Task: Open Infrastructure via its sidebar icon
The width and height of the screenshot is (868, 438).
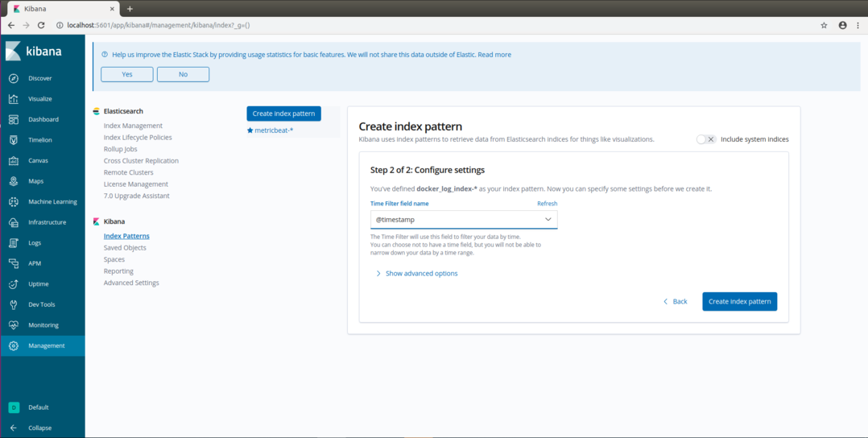Action: 14,222
